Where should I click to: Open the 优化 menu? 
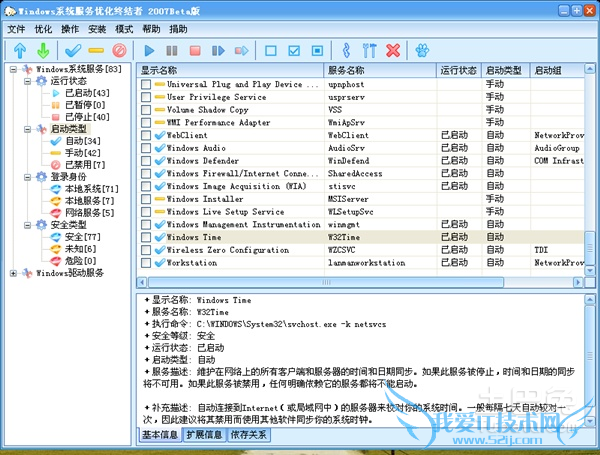43,29
